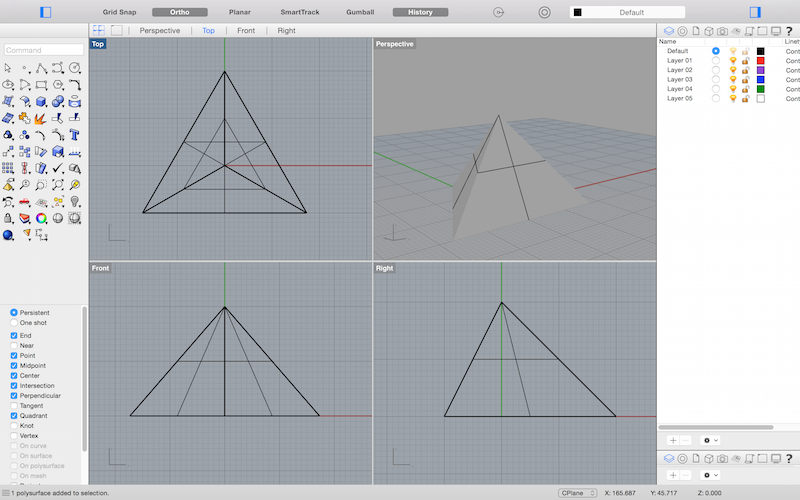Click the Top viewport title label
The image size is (800, 500).
[97, 44]
